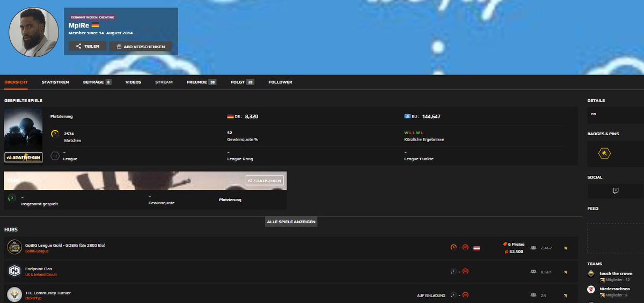Click the ABO VERSCHENKEN gift button
644x303 pixels.
pos(141,46)
